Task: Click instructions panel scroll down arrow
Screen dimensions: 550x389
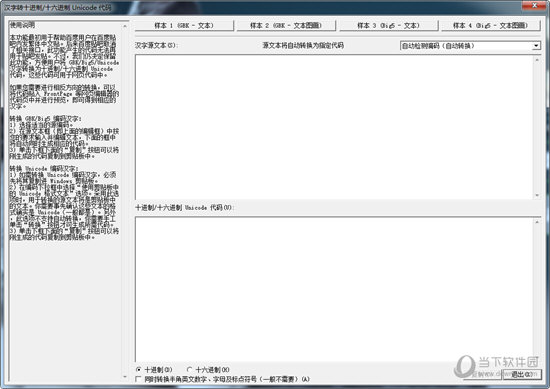Action: tap(125, 377)
